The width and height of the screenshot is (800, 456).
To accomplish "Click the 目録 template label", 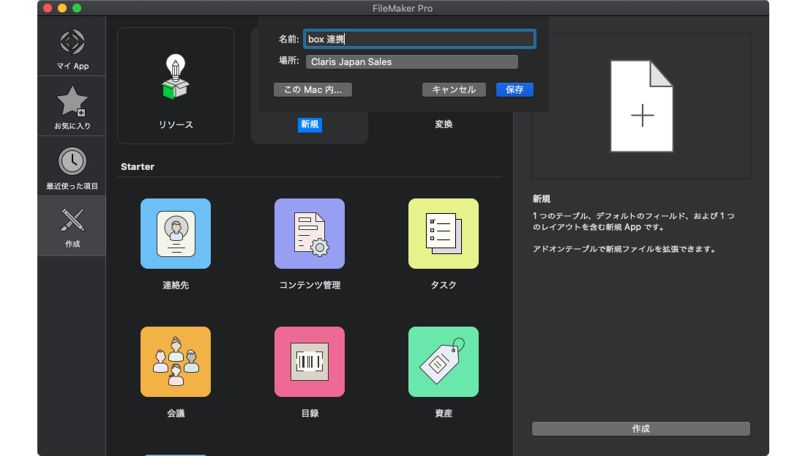I will (x=310, y=413).
